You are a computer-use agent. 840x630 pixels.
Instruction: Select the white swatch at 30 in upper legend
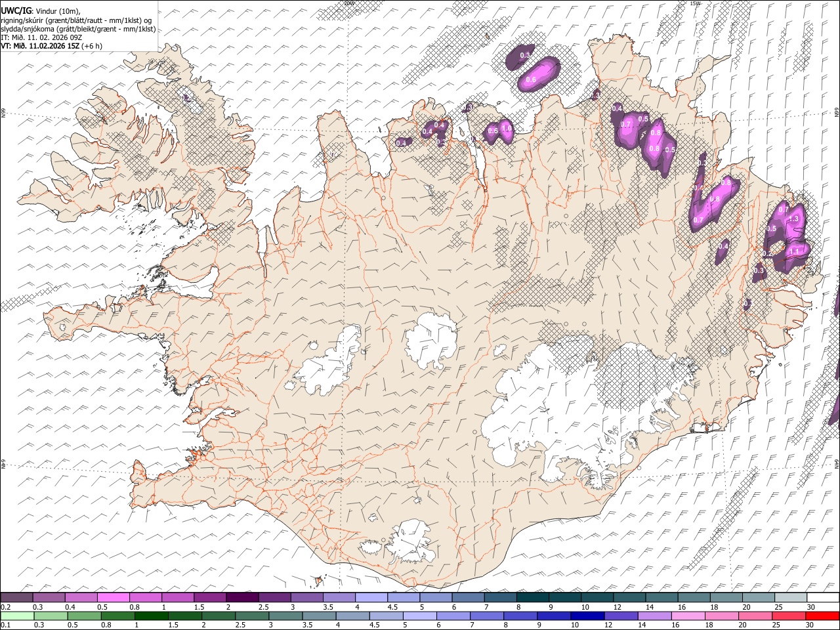coord(822,598)
